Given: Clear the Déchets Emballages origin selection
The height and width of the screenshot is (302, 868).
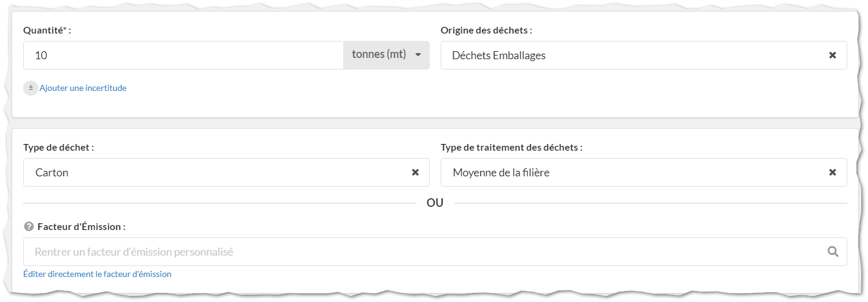Looking at the screenshot, I should tap(832, 56).
